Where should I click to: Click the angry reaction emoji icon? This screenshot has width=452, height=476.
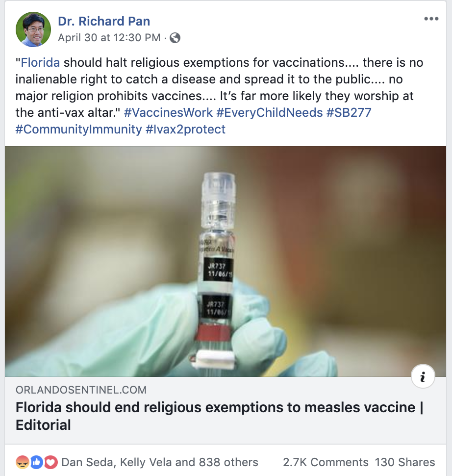pos(23,462)
